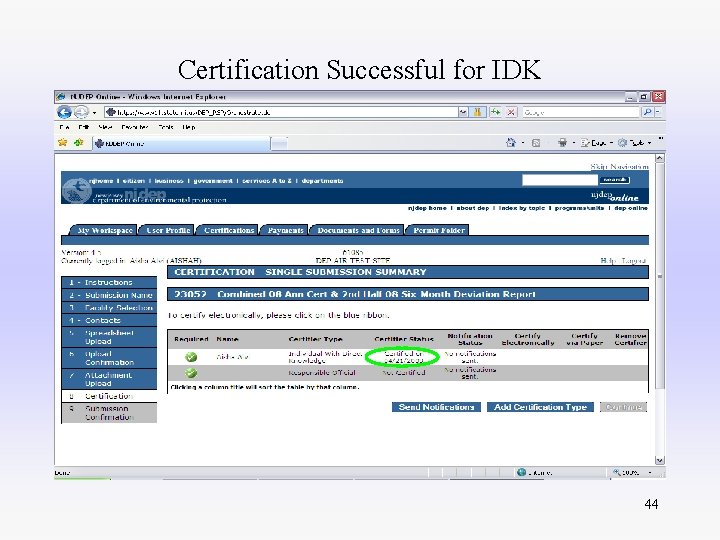
Task: Open the Tools gear toolbar menu
Action: tap(635, 143)
